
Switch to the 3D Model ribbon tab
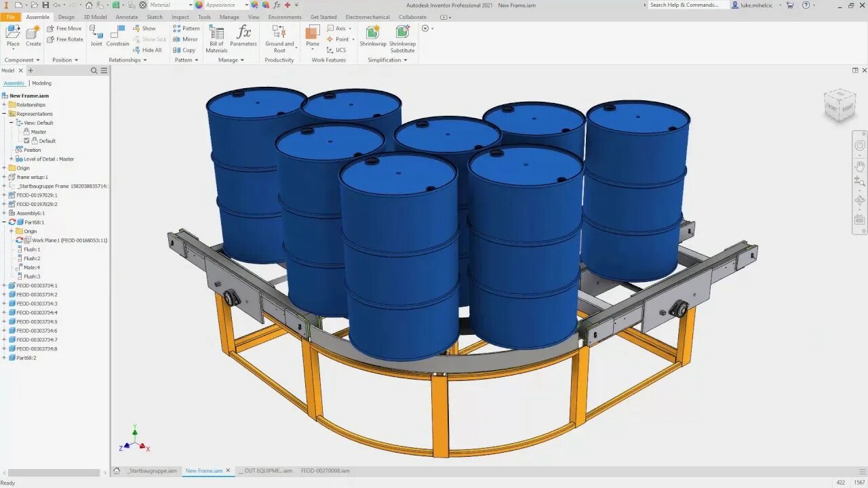(95, 17)
